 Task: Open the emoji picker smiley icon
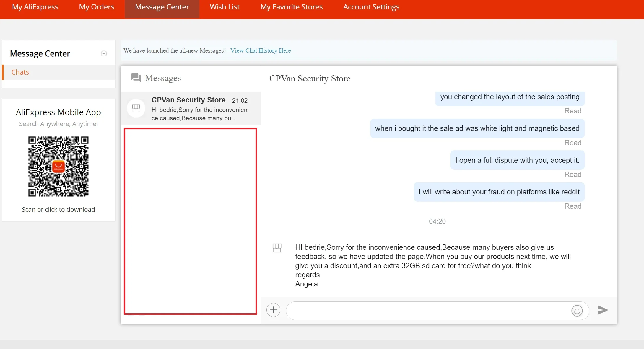(x=577, y=311)
